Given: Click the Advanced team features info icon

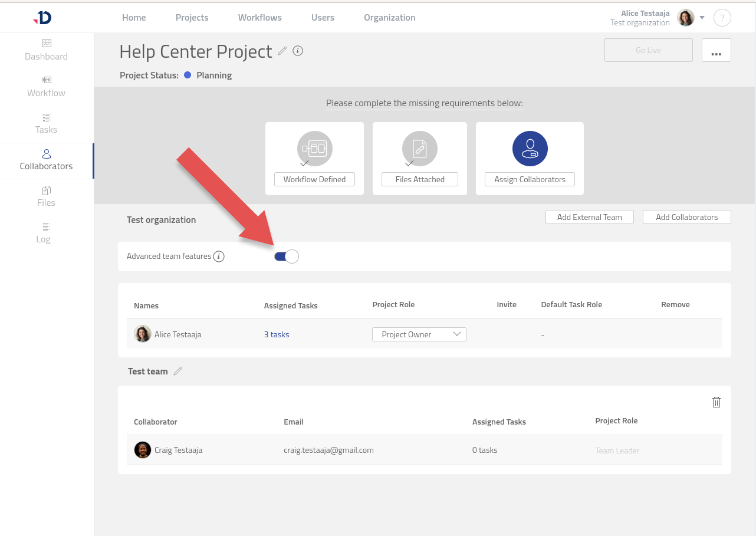Looking at the screenshot, I should click(x=219, y=257).
